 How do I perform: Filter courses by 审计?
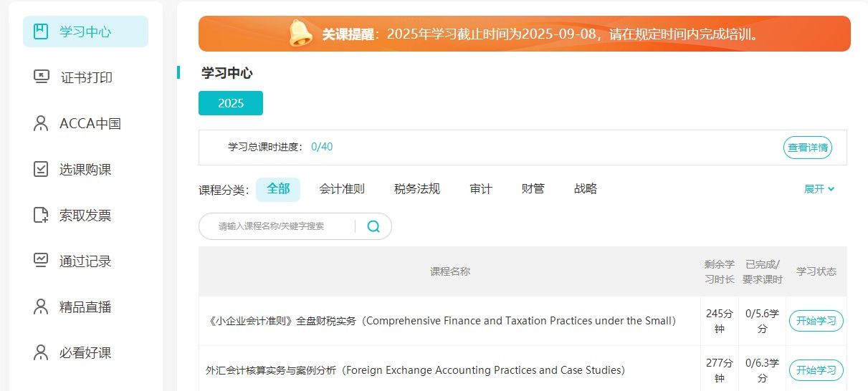(481, 189)
